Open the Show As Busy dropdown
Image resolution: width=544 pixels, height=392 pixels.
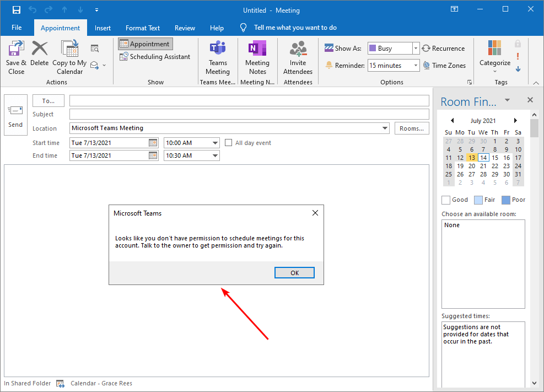click(416, 48)
